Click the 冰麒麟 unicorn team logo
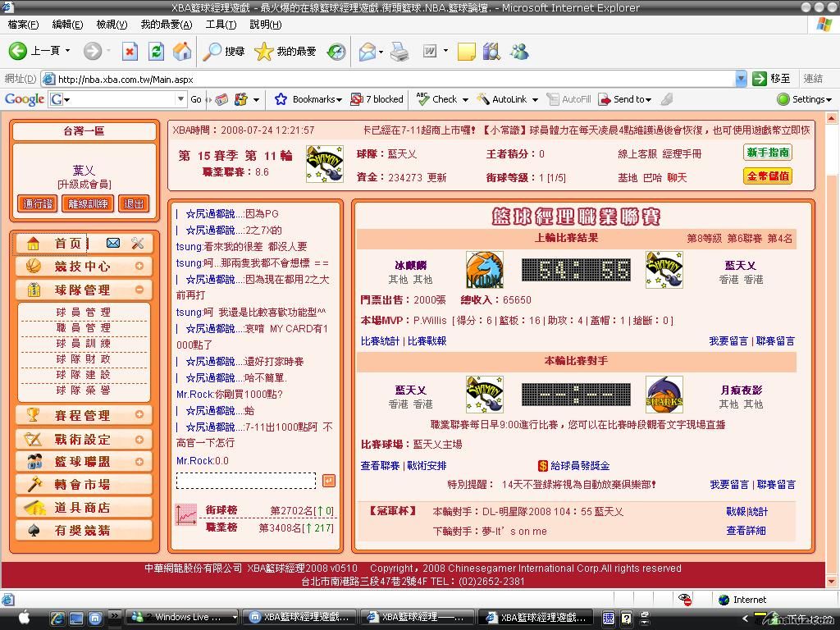Viewport: 840px width, 630px height. point(485,270)
